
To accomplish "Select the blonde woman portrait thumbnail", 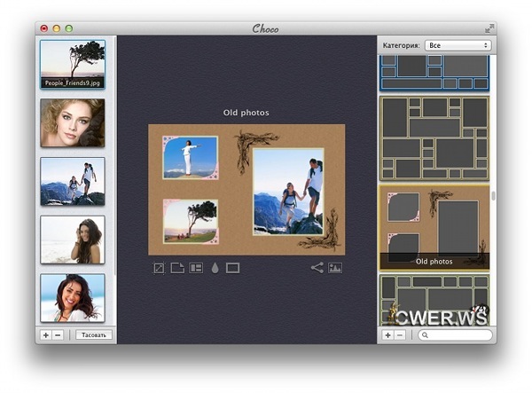I will pyautogui.click(x=72, y=122).
